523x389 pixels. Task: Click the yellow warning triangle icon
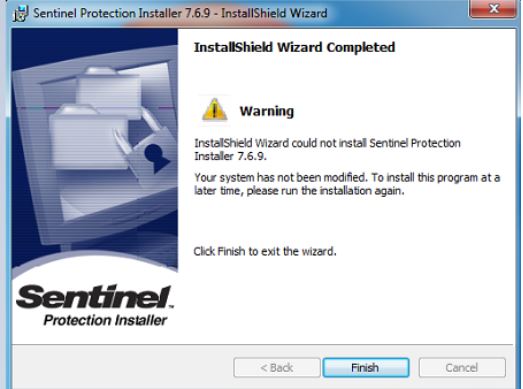[x=214, y=110]
